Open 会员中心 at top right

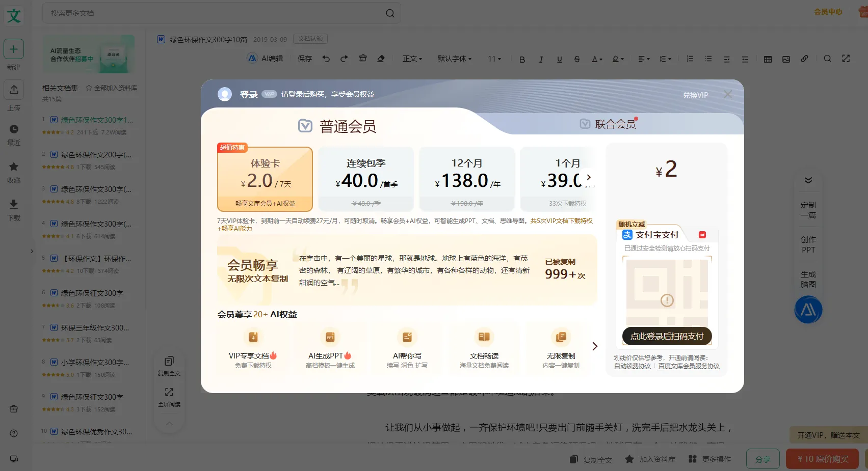[828, 12]
